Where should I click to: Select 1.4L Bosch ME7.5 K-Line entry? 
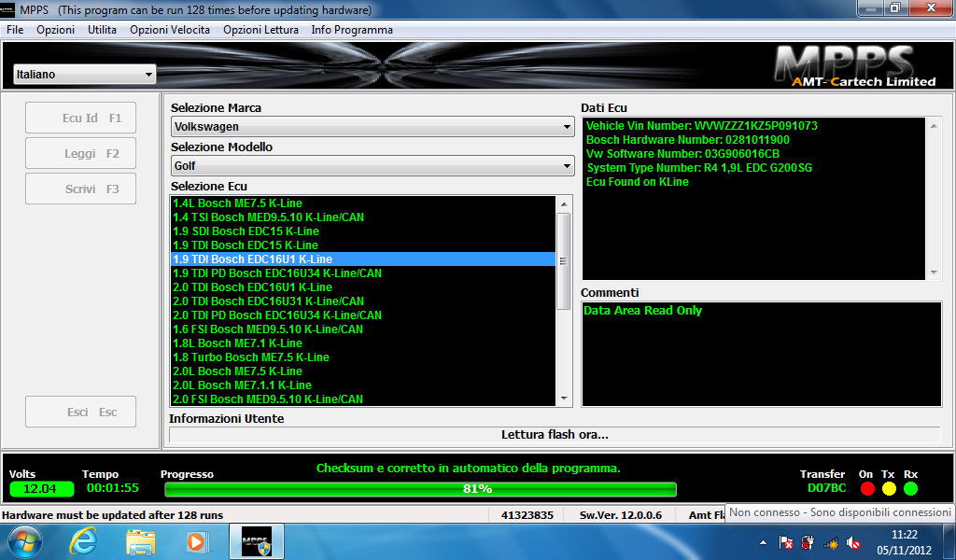point(363,203)
